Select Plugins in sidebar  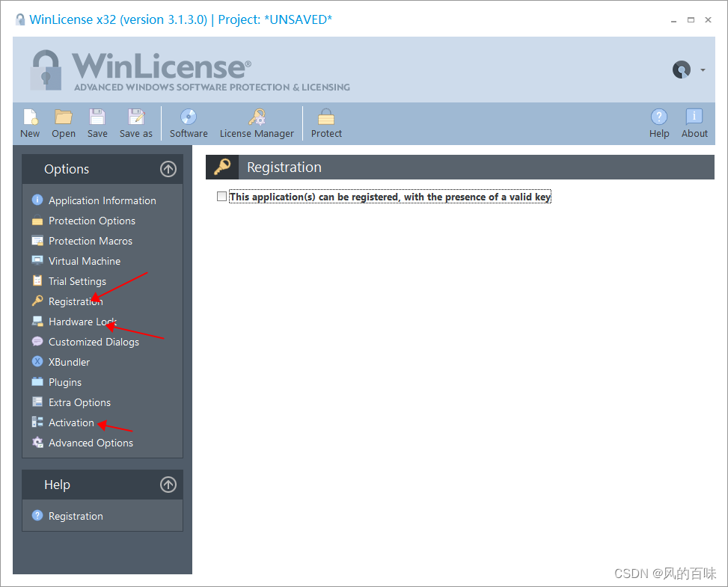click(x=65, y=382)
